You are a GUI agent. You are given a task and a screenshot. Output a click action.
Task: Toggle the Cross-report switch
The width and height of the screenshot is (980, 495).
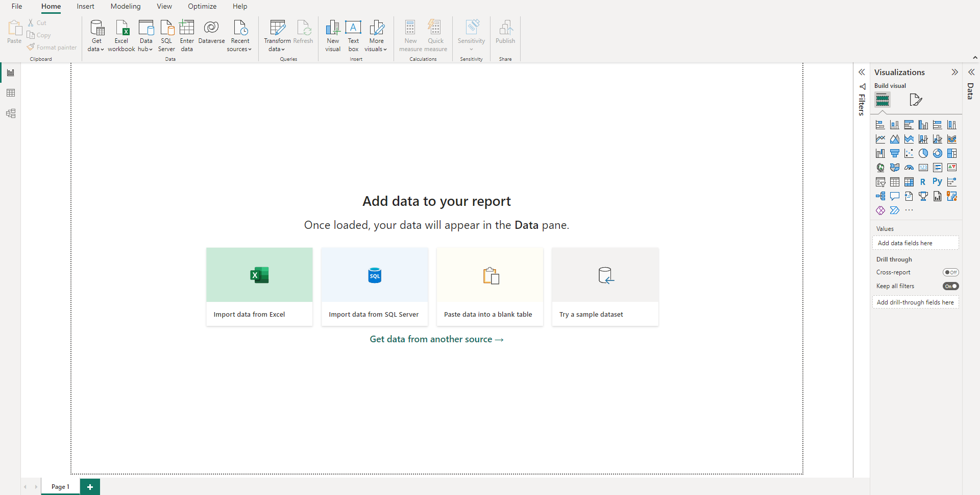tap(951, 272)
